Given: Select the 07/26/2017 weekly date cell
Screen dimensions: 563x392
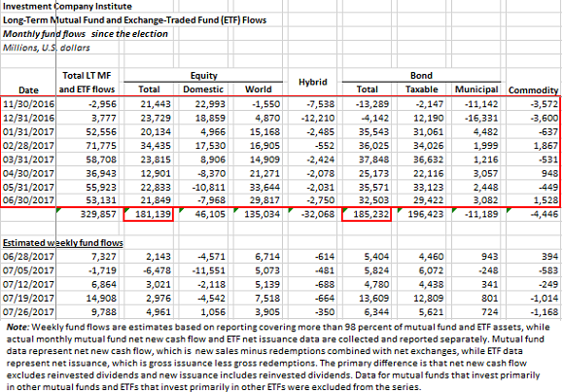Looking at the screenshot, I should pos(29,312).
